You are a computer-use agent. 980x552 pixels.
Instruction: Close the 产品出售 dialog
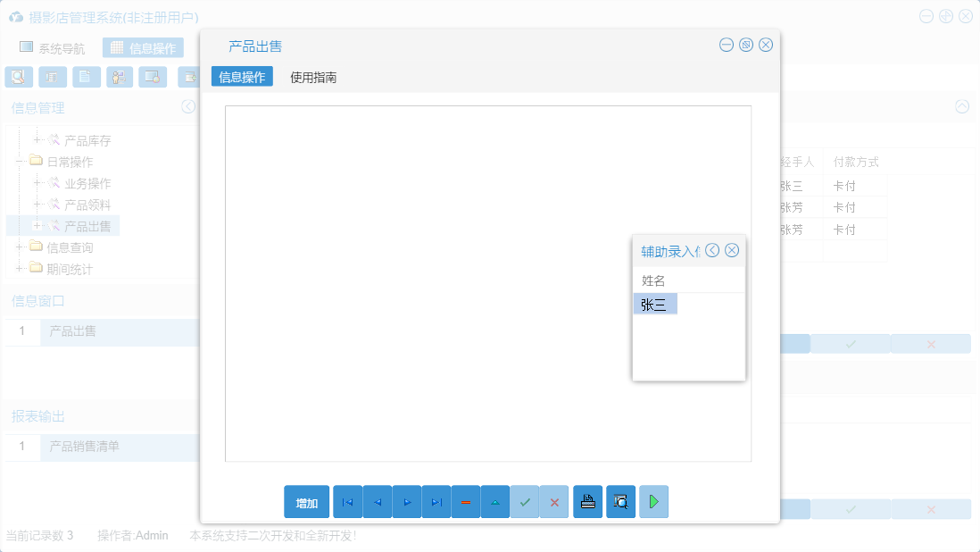766,45
